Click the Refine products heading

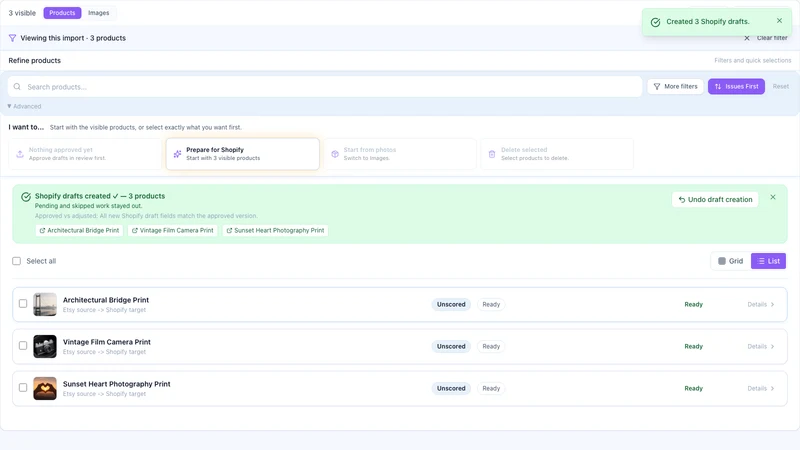click(x=34, y=60)
